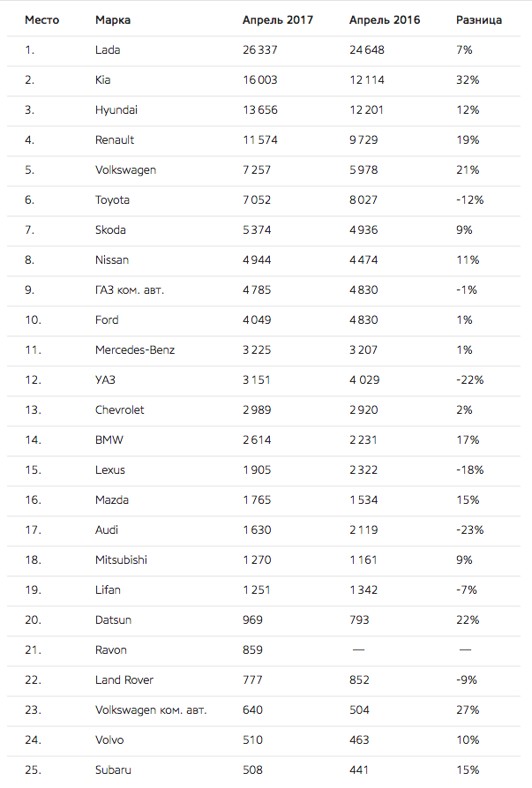The height and width of the screenshot is (788, 532).
Task: Select the Volkswagen brand name in row 5
Action: (x=125, y=170)
